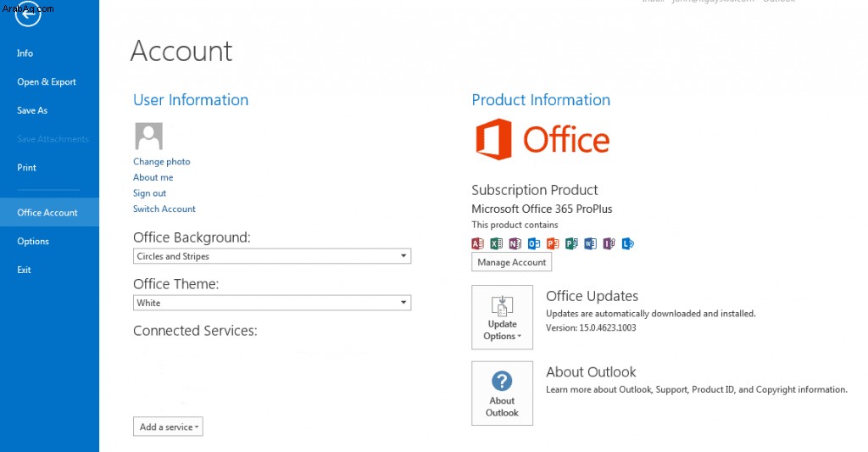Click Exit in the sidebar
This screenshot has height=452, width=868.
click(24, 270)
